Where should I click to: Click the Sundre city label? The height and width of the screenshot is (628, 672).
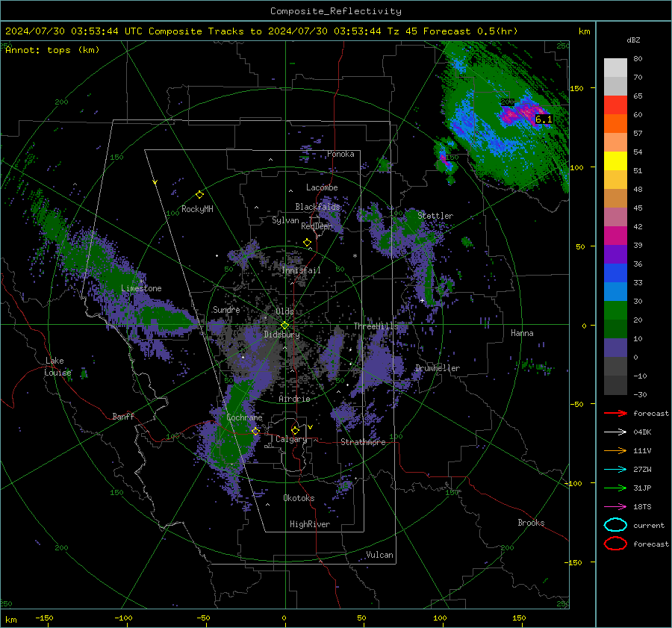pos(226,309)
